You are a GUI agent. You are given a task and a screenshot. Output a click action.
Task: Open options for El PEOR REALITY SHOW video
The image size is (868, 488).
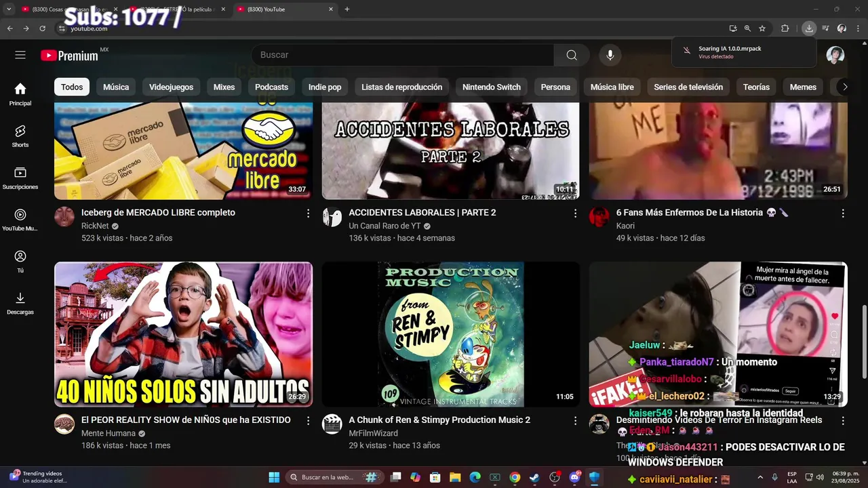pyautogui.click(x=308, y=421)
